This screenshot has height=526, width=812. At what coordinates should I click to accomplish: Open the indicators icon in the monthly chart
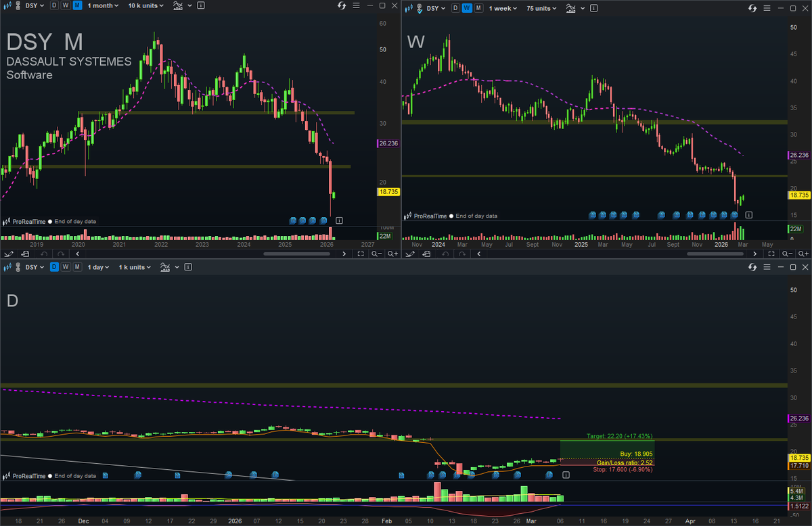tap(177, 6)
